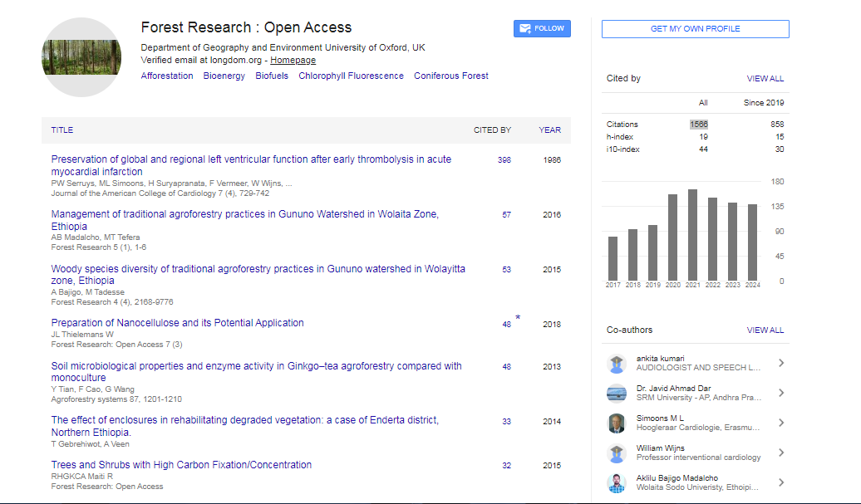Open Nanocellulose preparation article title

click(x=177, y=323)
